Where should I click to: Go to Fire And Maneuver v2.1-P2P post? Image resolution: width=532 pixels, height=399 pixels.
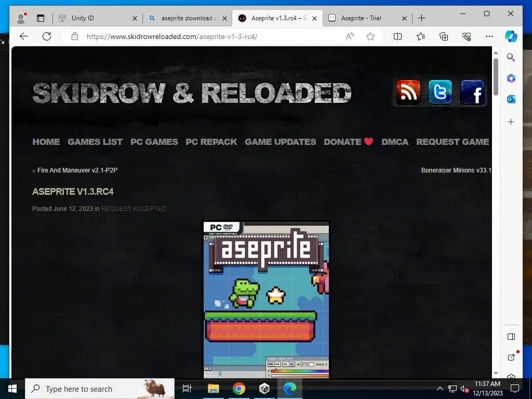[77, 170]
